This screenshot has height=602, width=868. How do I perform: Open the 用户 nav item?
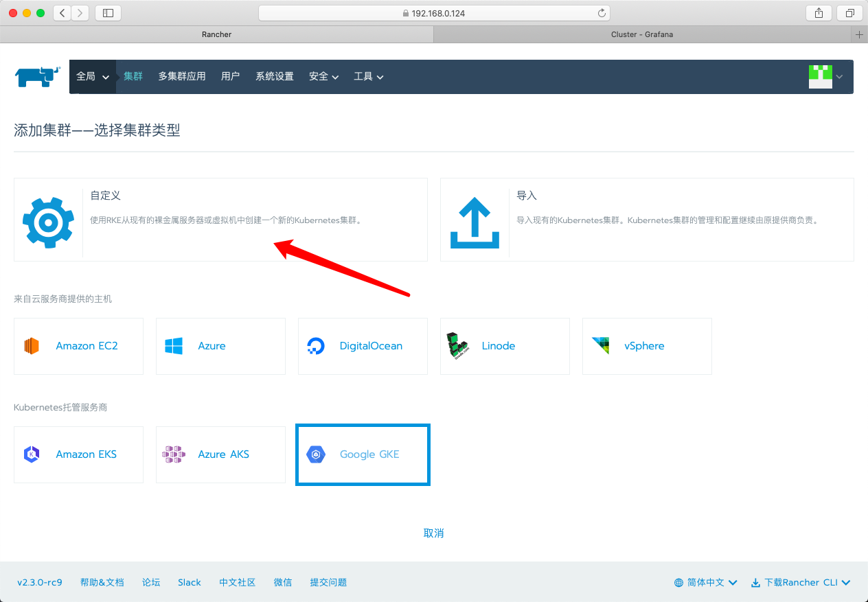[231, 77]
